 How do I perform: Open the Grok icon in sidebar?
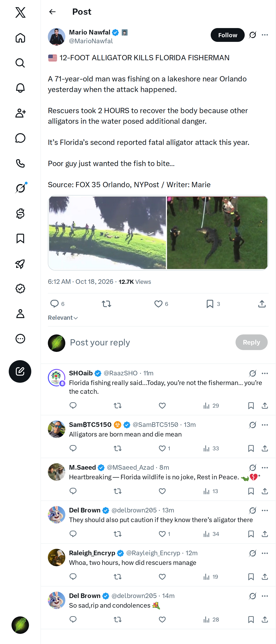(20, 188)
